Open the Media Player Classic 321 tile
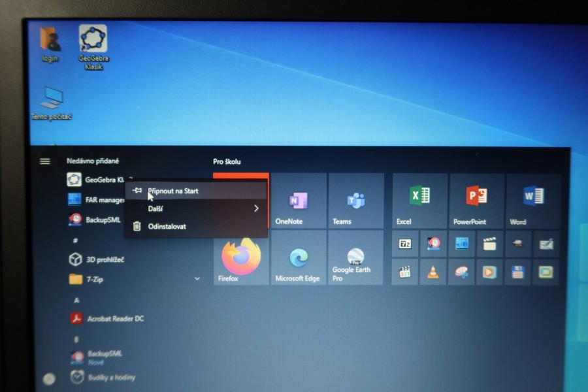Screen dimensions: 588x392 pos(405,272)
